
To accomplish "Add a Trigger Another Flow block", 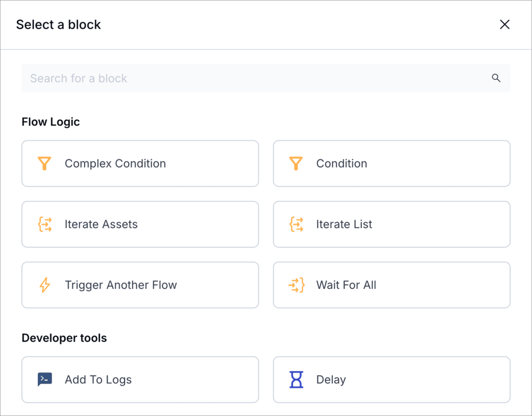I will 140,285.
